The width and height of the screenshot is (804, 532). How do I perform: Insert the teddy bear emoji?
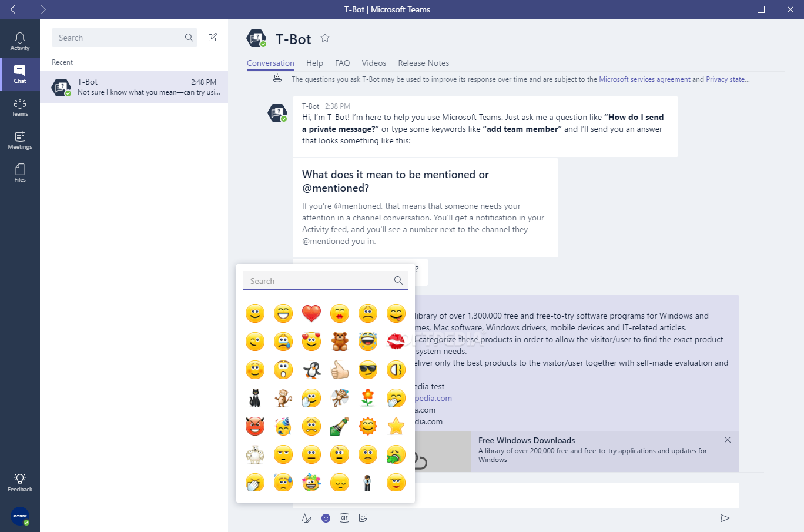click(340, 342)
